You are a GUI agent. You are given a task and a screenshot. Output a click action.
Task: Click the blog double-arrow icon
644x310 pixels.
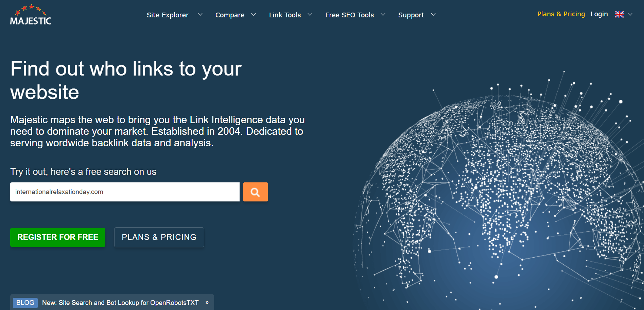click(207, 303)
